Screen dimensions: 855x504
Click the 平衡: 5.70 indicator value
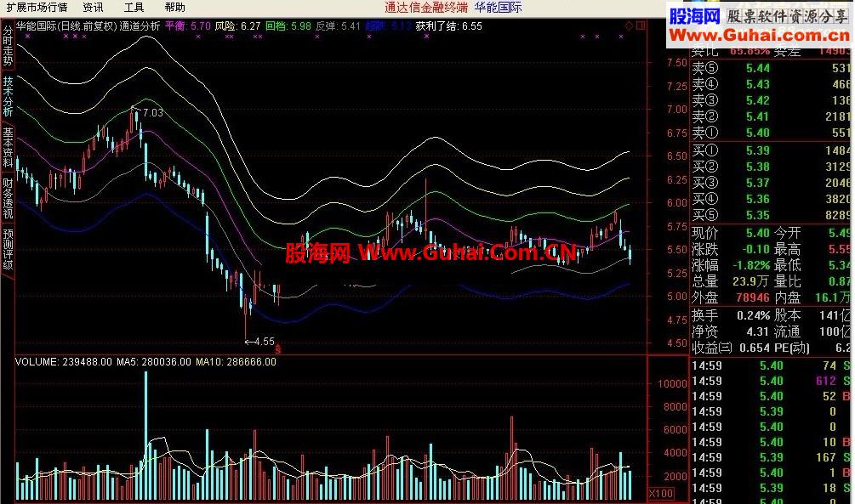pos(187,25)
